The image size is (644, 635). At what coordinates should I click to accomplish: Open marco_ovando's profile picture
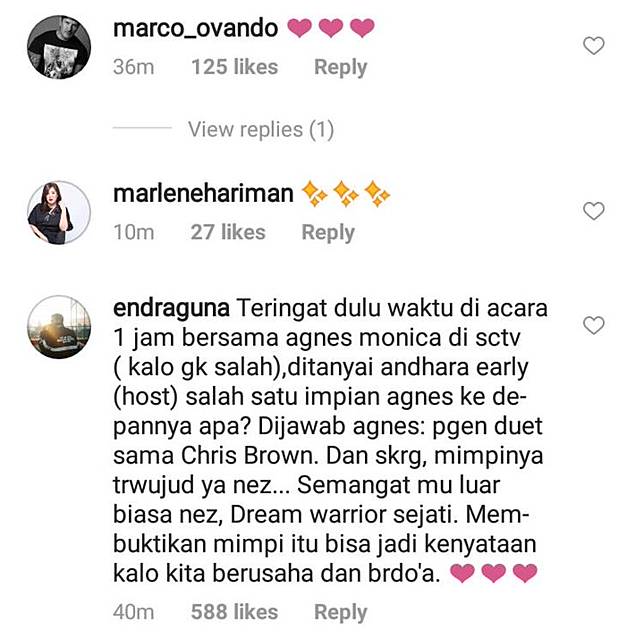point(59,47)
